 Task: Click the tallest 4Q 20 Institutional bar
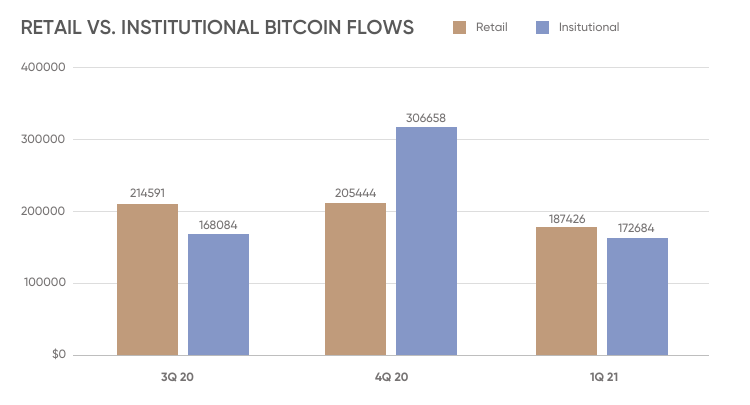coord(426,241)
